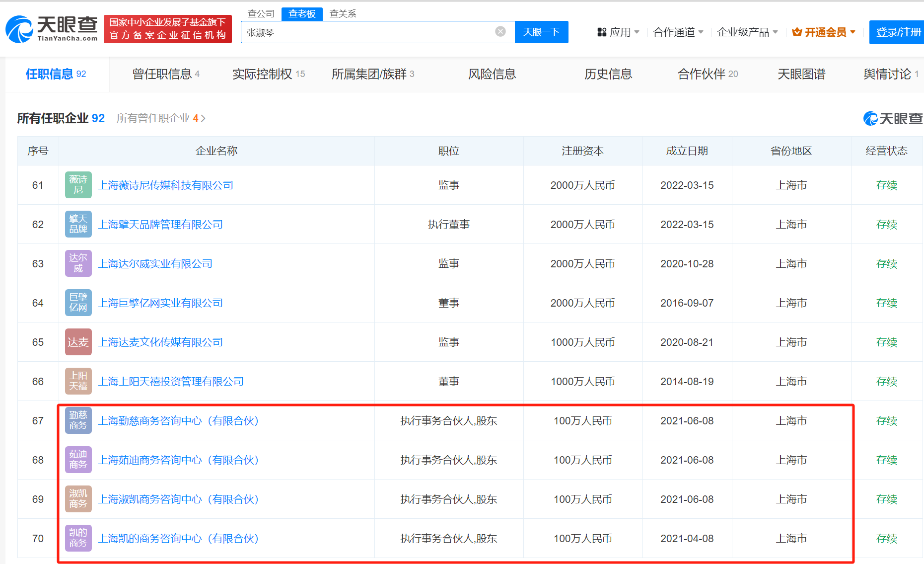Open the 历史信息 tab
This screenshot has height=564, width=924.
pyautogui.click(x=608, y=74)
